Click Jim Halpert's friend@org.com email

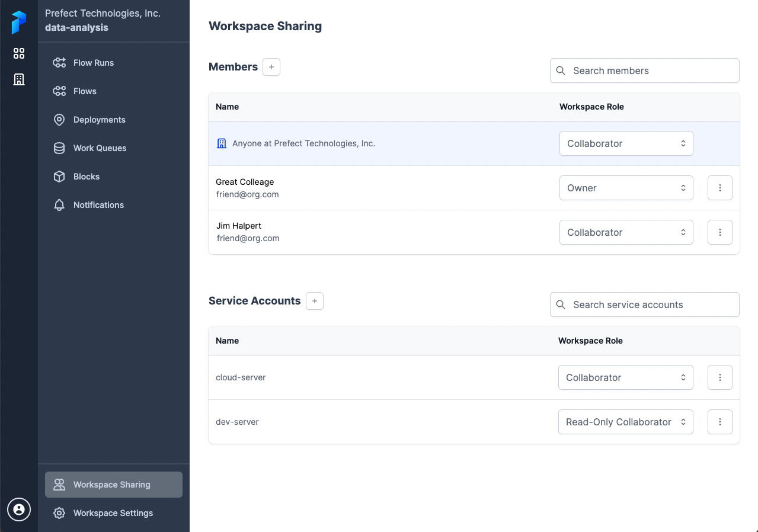(248, 238)
